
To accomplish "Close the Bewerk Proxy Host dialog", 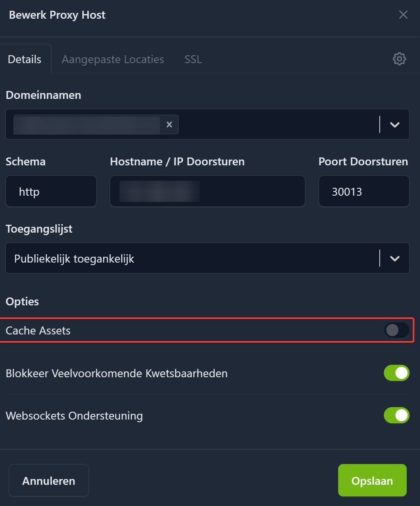I will point(403,15).
